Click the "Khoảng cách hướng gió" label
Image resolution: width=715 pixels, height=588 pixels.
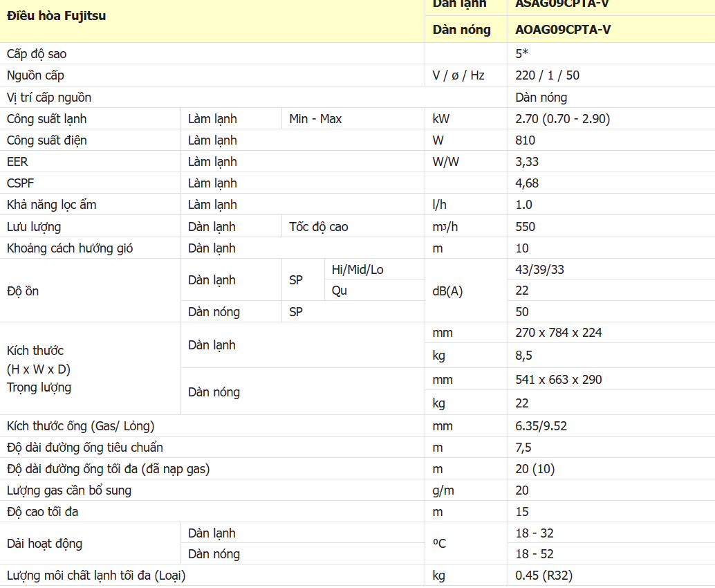coord(70,248)
